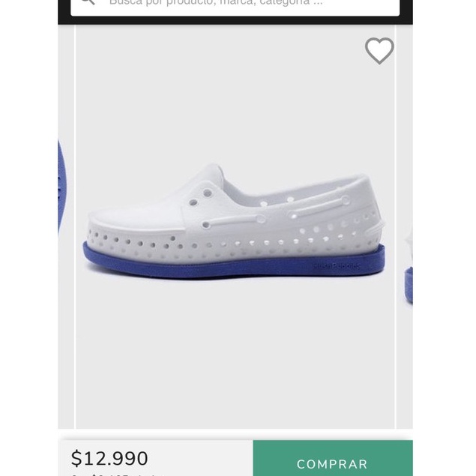Add the shoe to wishlist with the heart
The width and height of the screenshot is (476, 476).
point(379,50)
